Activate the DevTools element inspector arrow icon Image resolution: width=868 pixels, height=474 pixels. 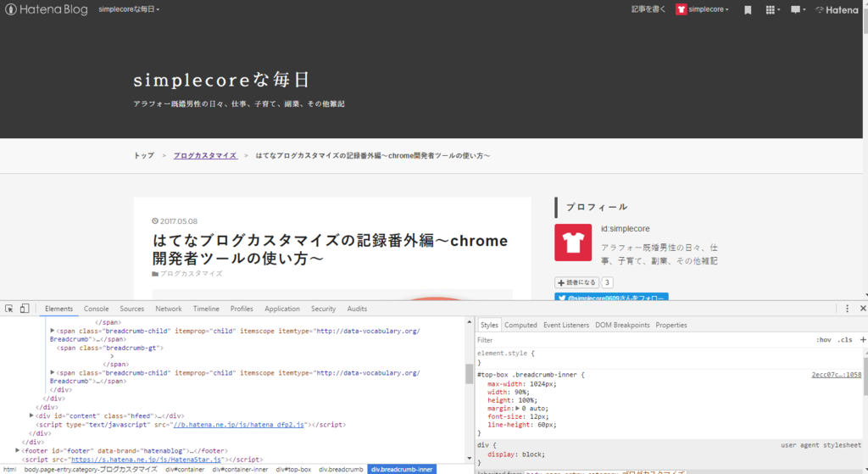[8, 309]
